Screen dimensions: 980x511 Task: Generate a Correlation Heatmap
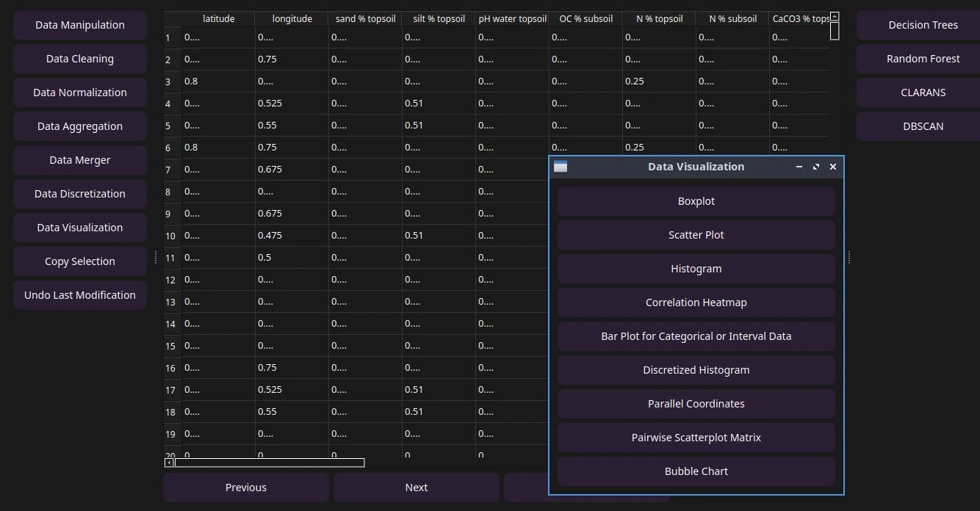tap(696, 302)
